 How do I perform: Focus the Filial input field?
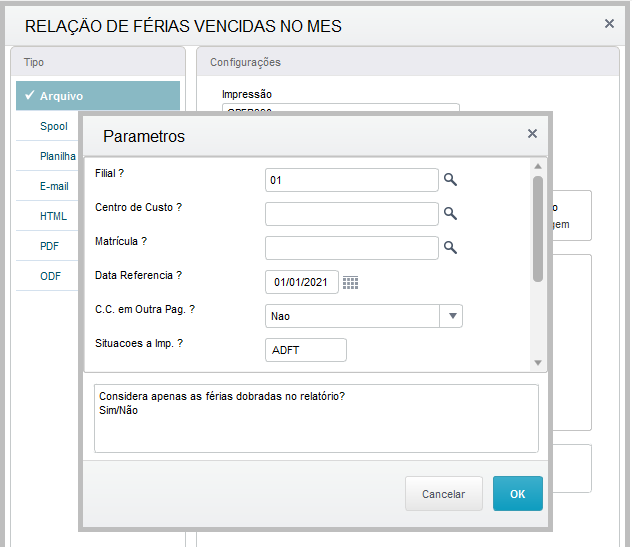pos(351,180)
